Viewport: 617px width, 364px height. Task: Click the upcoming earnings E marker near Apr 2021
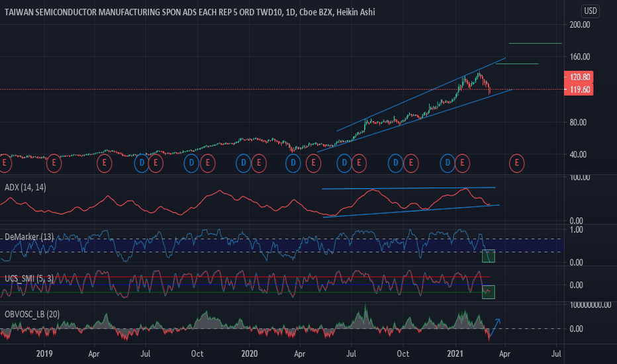click(516, 163)
